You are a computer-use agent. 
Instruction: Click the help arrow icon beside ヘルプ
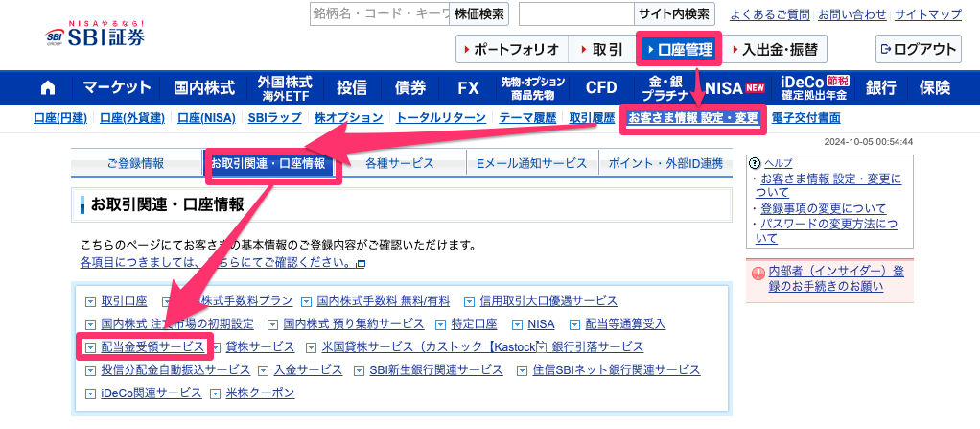click(x=757, y=163)
